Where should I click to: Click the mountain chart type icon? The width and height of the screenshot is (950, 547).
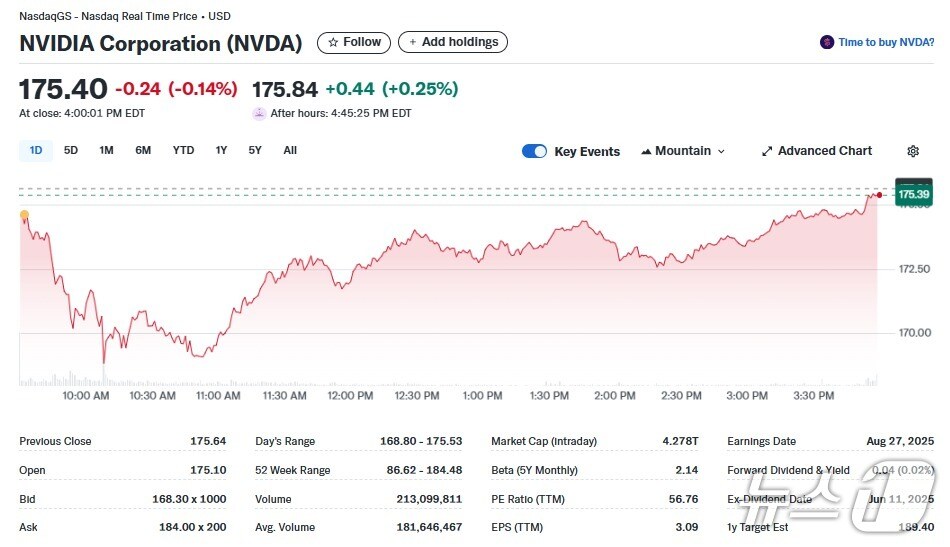coord(645,151)
